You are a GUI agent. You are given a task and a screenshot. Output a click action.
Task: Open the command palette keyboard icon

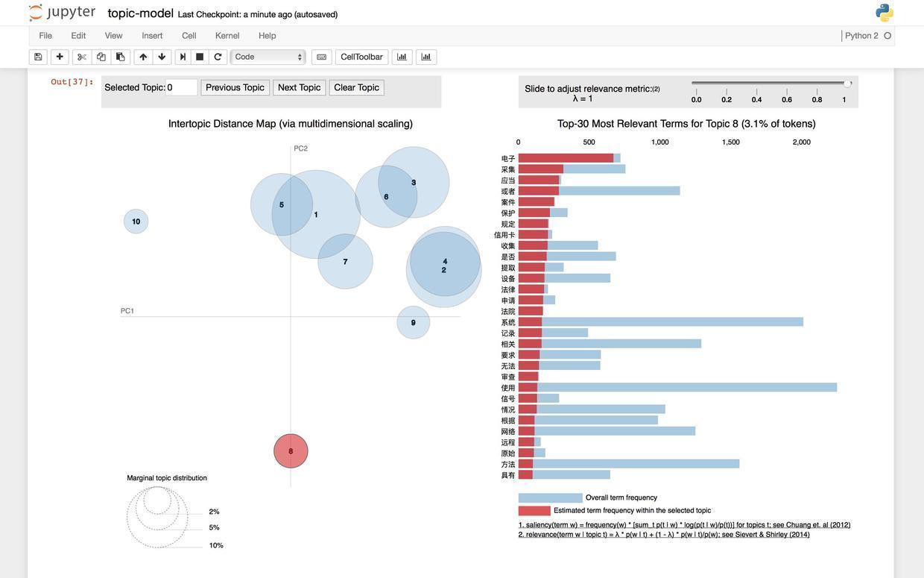(x=321, y=57)
